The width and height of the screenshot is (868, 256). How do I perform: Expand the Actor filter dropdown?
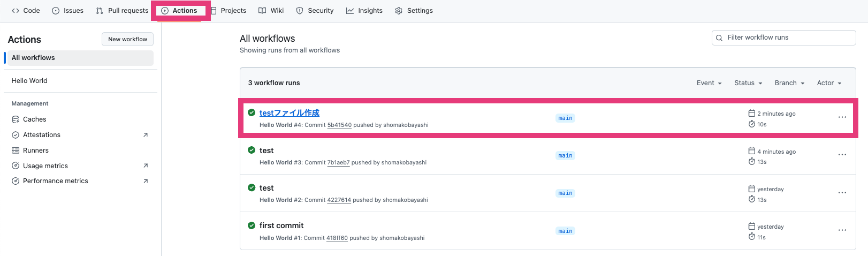[829, 83]
